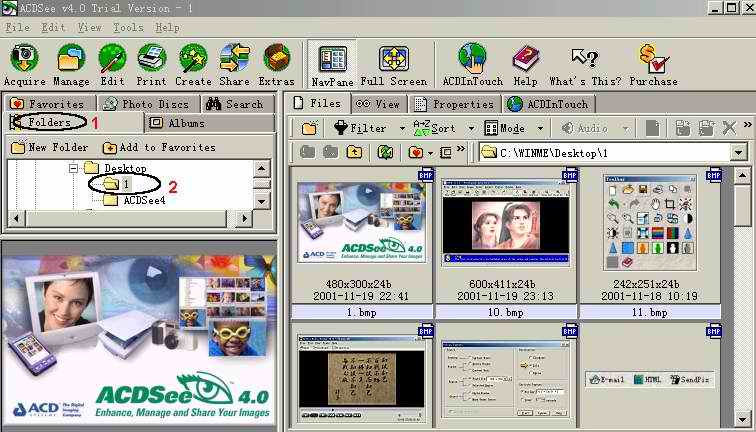
Task: Click the Sort button
Action: coord(434,128)
